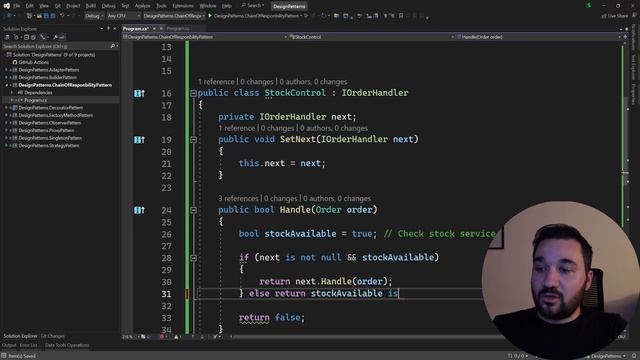The width and height of the screenshot is (640, 360).
Task: Select the DesignPatterns.SingletonPattern project
Action: tap(50, 138)
